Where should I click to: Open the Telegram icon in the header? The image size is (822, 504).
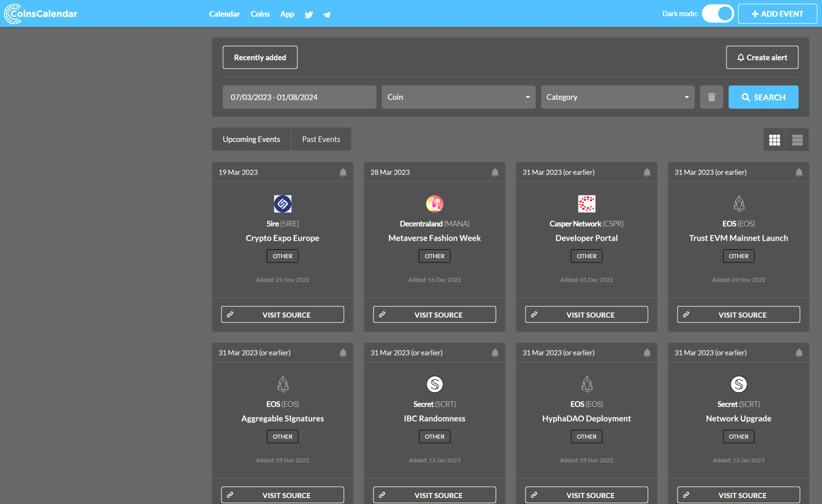pyautogui.click(x=327, y=15)
